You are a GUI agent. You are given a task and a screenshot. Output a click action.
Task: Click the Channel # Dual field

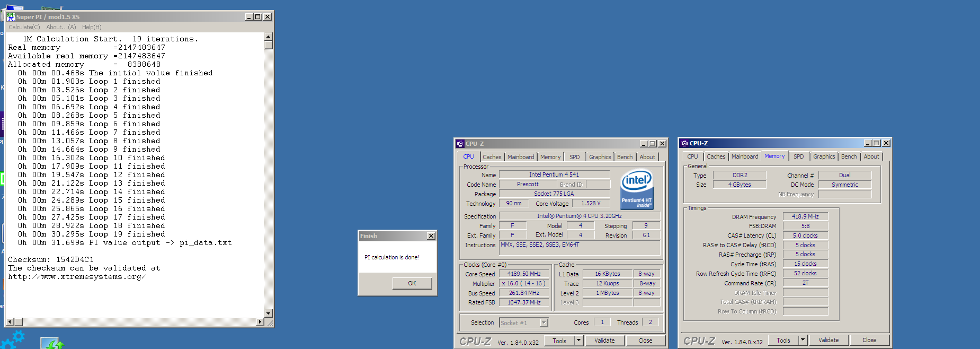(844, 175)
